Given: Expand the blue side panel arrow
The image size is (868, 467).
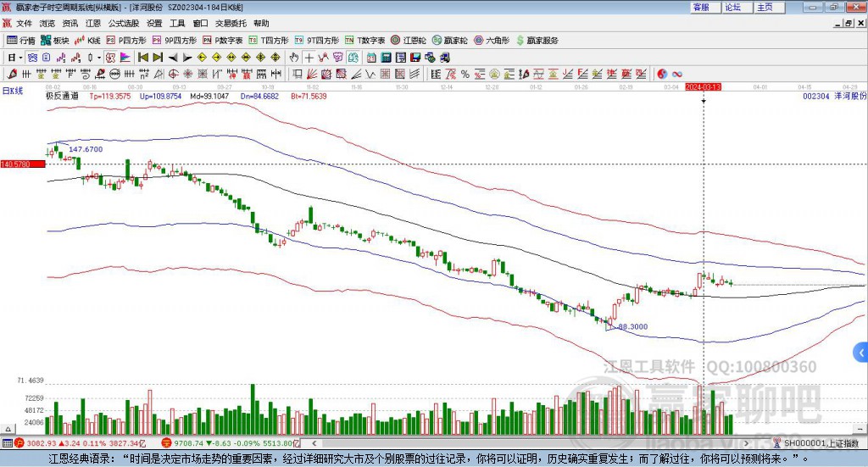Looking at the screenshot, I should point(861,353).
